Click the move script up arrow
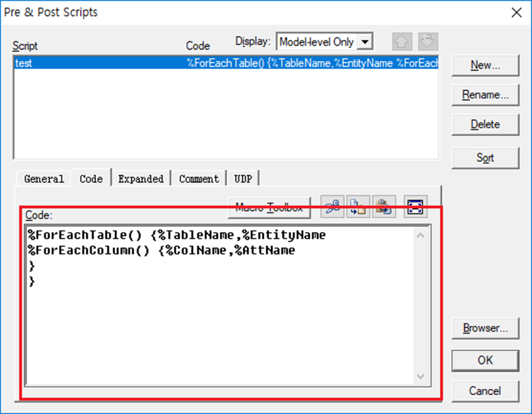Viewport: 532px width, 414px height. (402, 42)
